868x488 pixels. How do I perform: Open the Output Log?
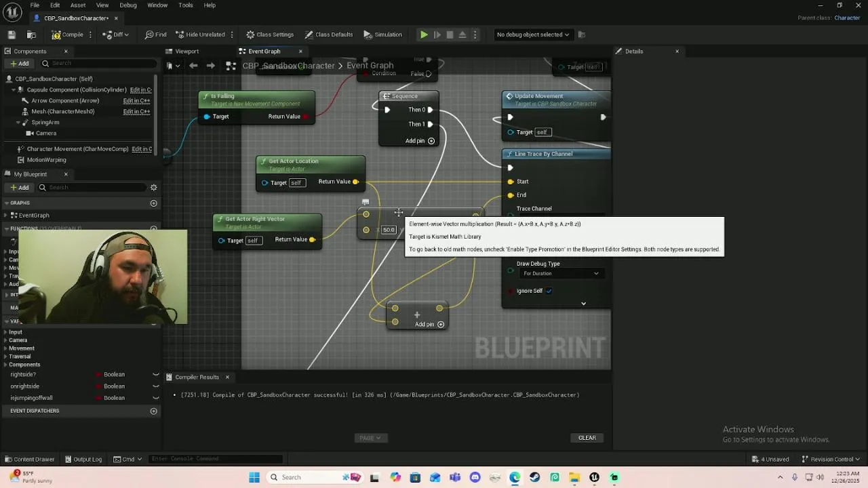pos(82,459)
